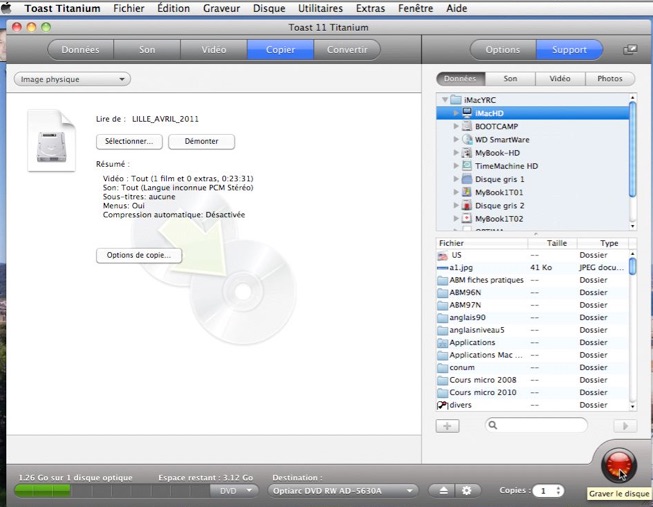
Task: Expand the iMacHD tree node
Action: click(x=456, y=113)
